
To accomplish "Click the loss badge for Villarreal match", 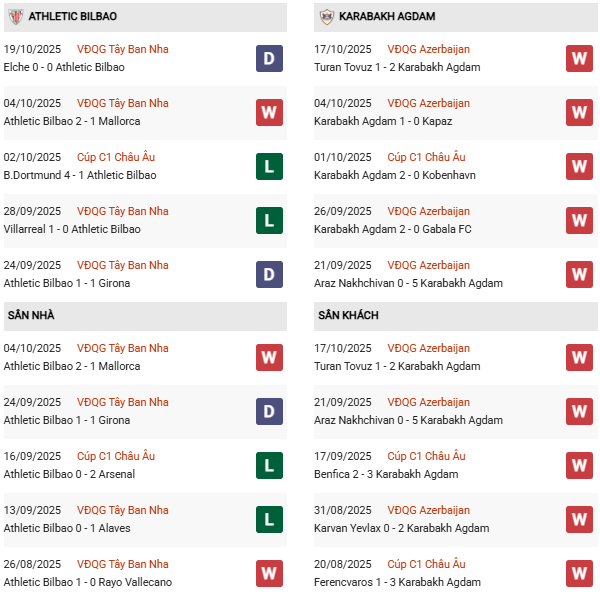I will [x=269, y=220].
